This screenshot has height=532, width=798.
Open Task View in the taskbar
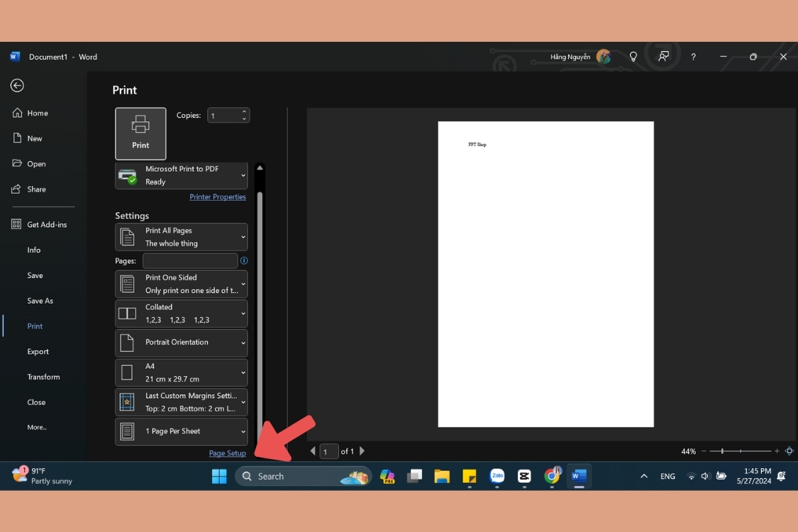pyautogui.click(x=414, y=477)
